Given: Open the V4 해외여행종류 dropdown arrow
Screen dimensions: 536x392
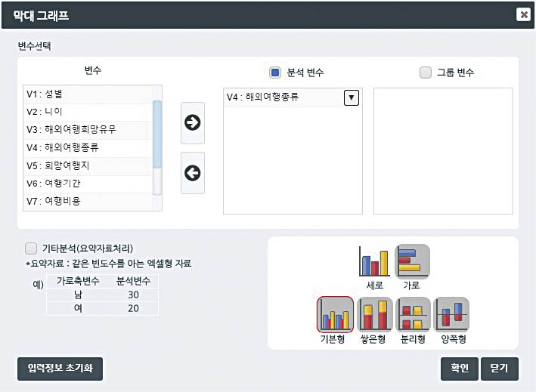Looking at the screenshot, I should [x=351, y=97].
